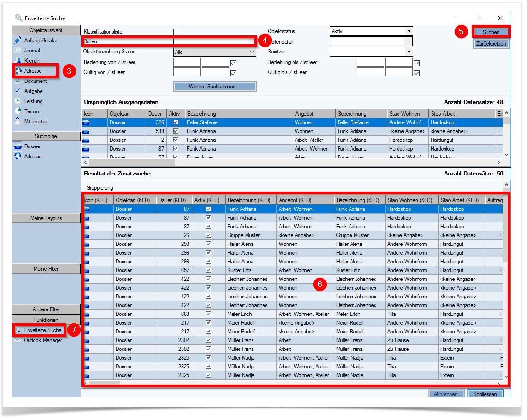This screenshot has width=527, height=420.
Task: Choose the Termin icon
Action: 18,111
